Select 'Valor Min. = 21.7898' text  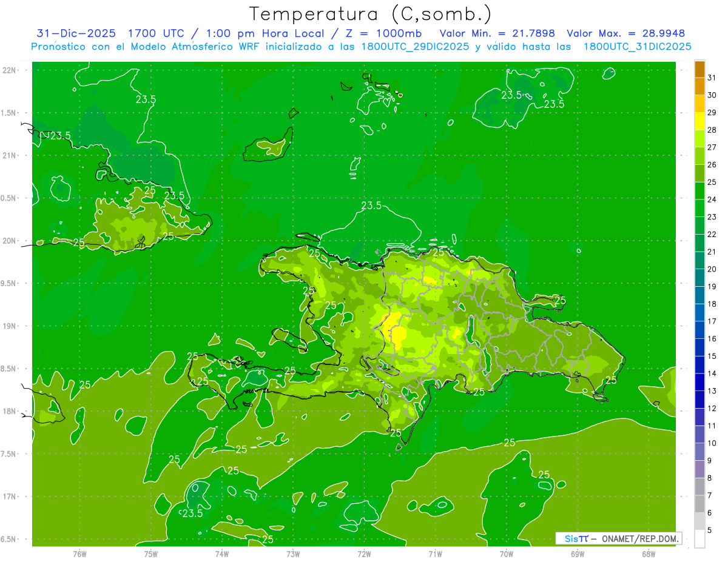click(x=497, y=33)
